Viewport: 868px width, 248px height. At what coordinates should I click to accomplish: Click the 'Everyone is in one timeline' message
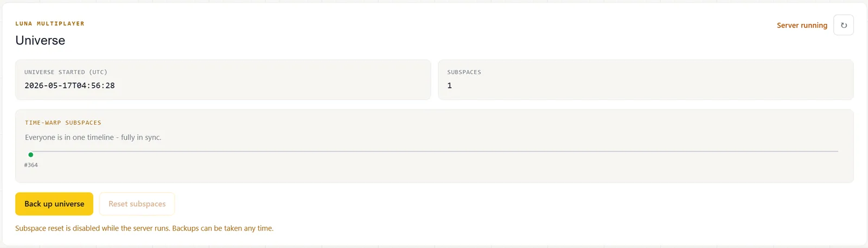pos(93,137)
